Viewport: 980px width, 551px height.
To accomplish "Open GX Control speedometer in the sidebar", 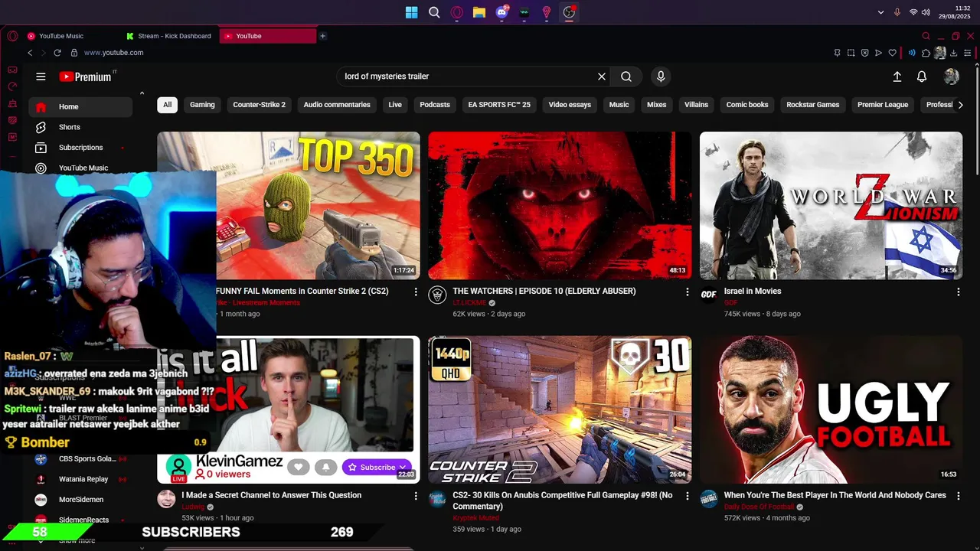I will click(x=12, y=86).
